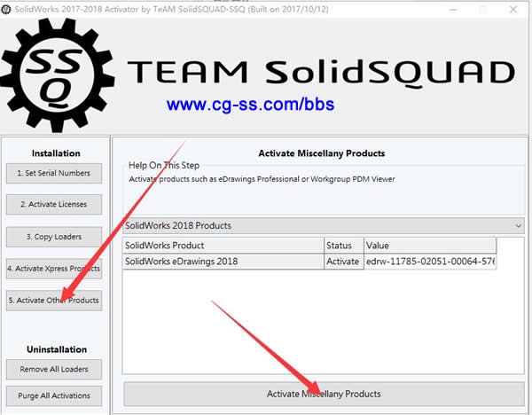The image size is (532, 415).
Task: Click the edrw serial value field
Action: pyautogui.click(x=429, y=262)
